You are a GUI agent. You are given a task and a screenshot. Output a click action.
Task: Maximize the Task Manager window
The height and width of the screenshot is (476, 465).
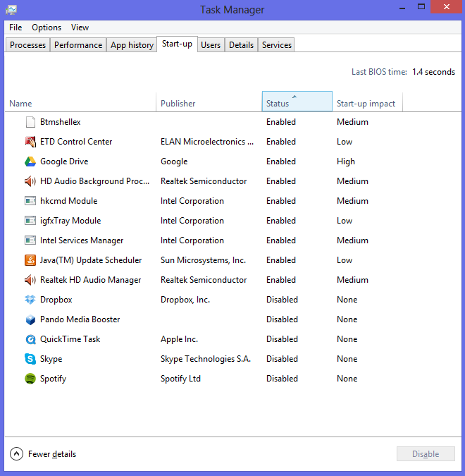tap(421, 6)
